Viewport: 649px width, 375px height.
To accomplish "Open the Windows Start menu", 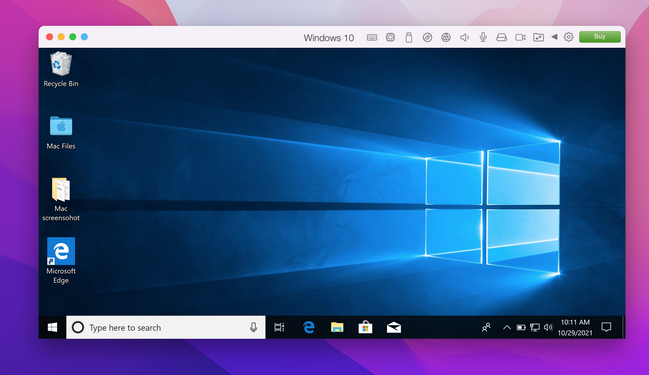I will 52,327.
